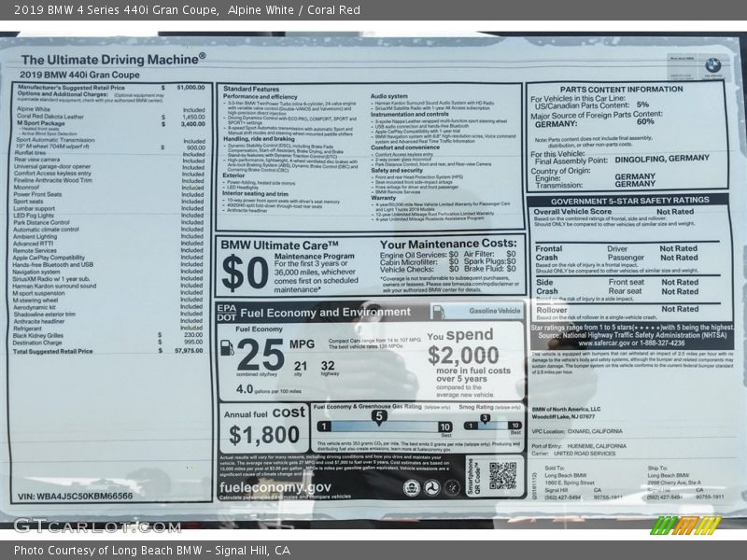Click the EPA/DOT badge in the Fuel Economy header

pyautogui.click(x=227, y=312)
